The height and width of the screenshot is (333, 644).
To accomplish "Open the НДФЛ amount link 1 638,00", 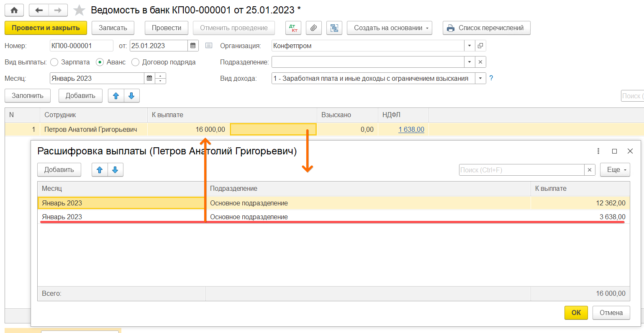I will click(x=411, y=130).
